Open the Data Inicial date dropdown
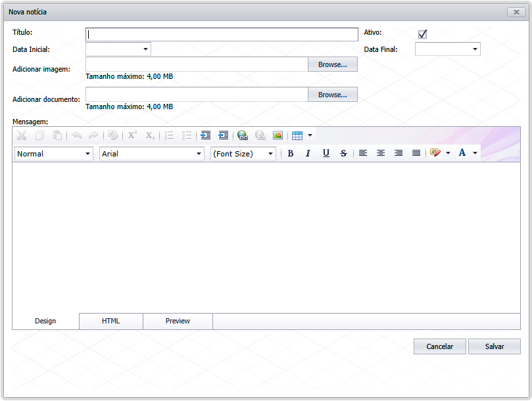The height and width of the screenshot is (401, 532). click(145, 49)
